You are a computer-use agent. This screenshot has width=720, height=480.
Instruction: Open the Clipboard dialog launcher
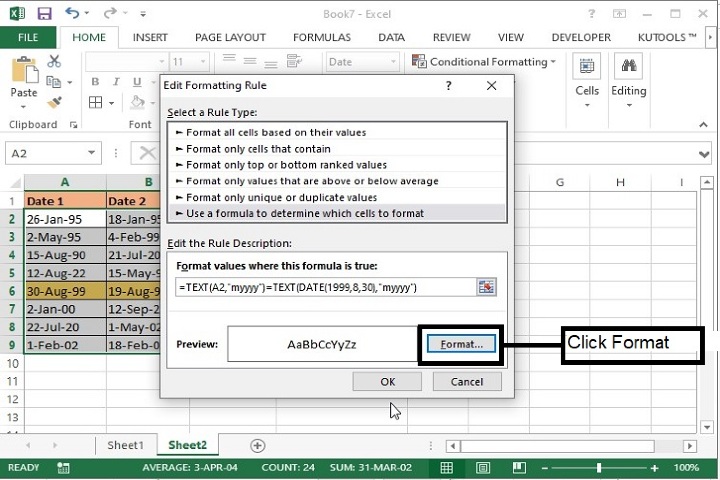point(73,124)
